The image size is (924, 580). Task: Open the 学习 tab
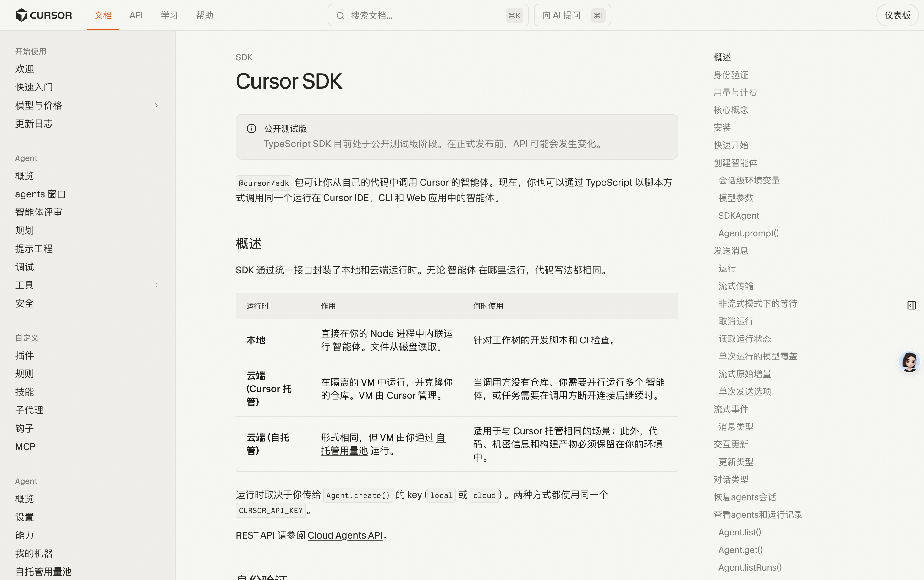pos(169,15)
